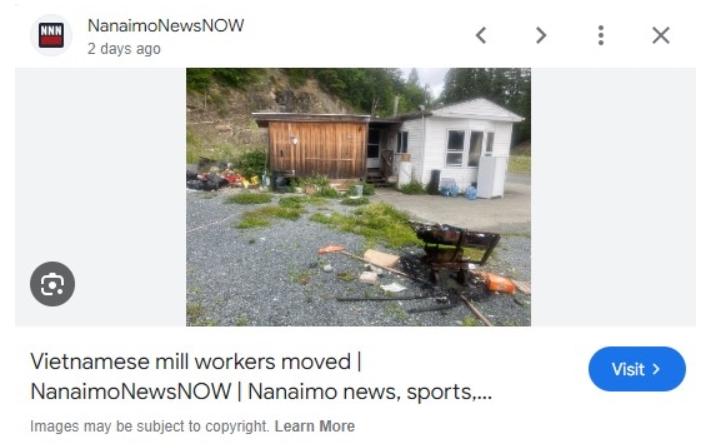The width and height of the screenshot is (721, 446).
Task: Open the photo of the house
Action: tap(358, 197)
